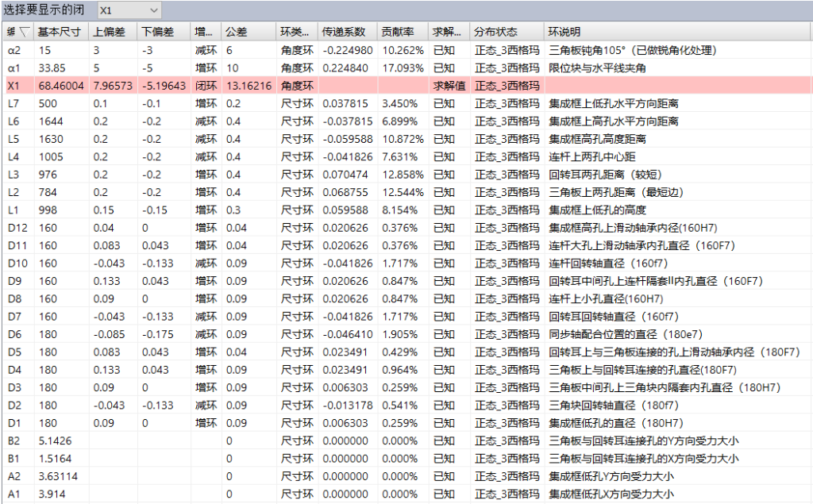Viewport: 813px width, 504px height.
Task: Click the 求解值 cell in X1 row
Action: pos(449,86)
